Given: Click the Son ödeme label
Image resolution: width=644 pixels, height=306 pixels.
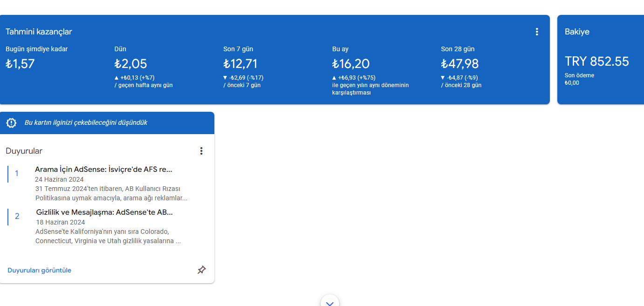Looking at the screenshot, I should 579,75.
